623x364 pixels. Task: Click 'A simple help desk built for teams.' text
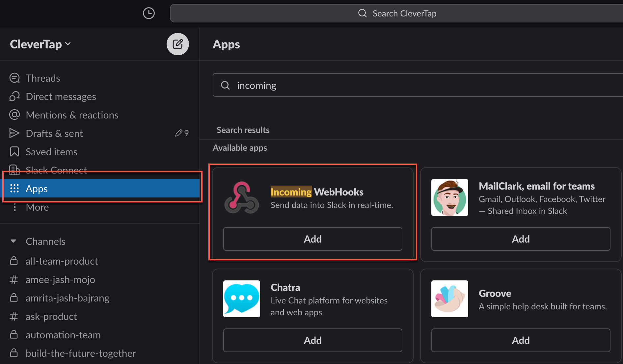pyautogui.click(x=543, y=306)
